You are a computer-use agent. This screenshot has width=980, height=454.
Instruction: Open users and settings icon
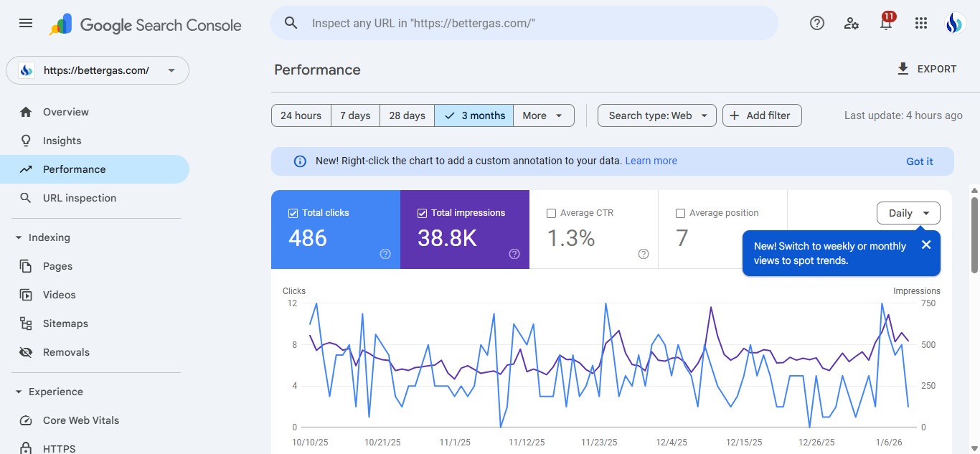[x=852, y=23]
